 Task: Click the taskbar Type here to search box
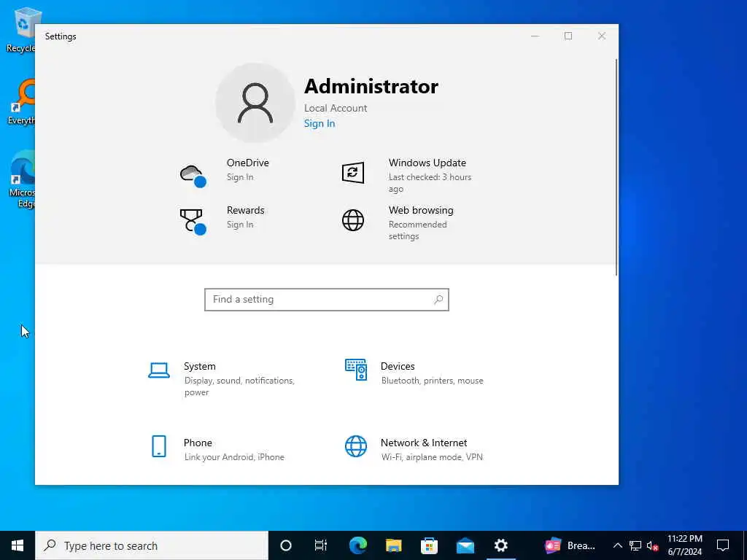pos(152,545)
